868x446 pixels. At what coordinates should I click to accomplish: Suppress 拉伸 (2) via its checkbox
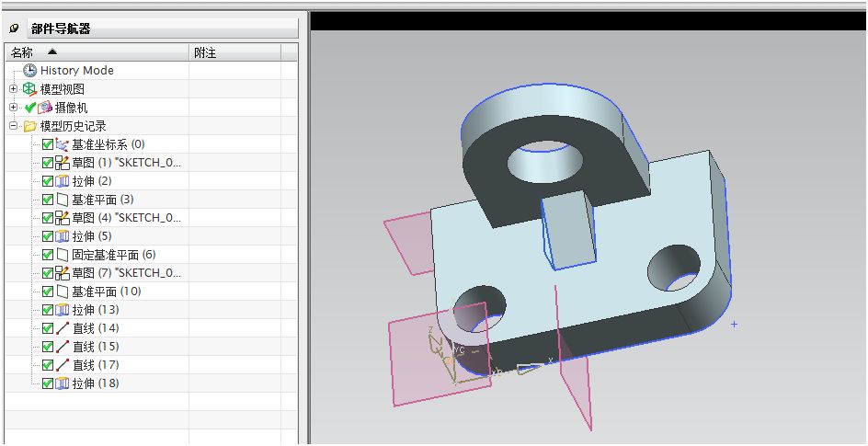tap(48, 181)
